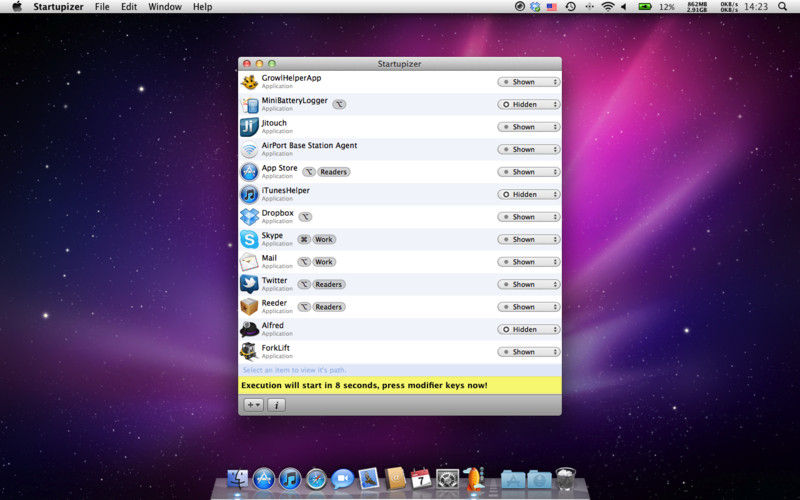
Task: Open App Store row Shown popup
Action: [529, 172]
